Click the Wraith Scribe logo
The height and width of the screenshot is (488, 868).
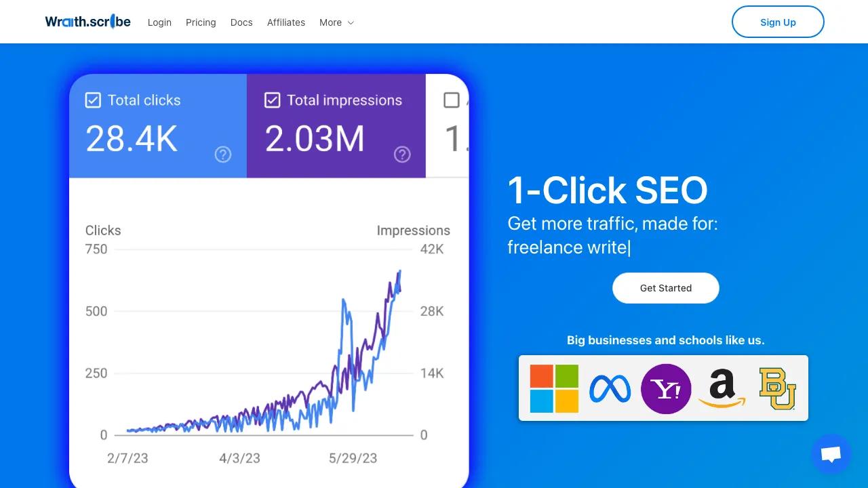click(88, 22)
